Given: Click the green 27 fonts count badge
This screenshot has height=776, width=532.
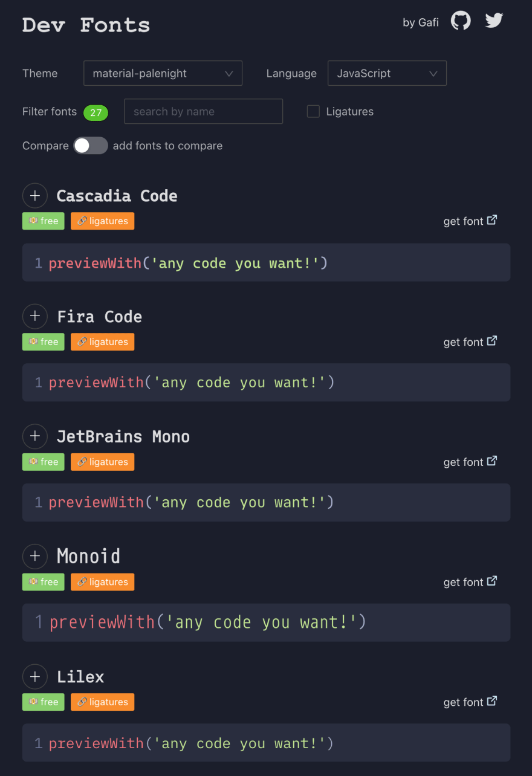Looking at the screenshot, I should (96, 112).
